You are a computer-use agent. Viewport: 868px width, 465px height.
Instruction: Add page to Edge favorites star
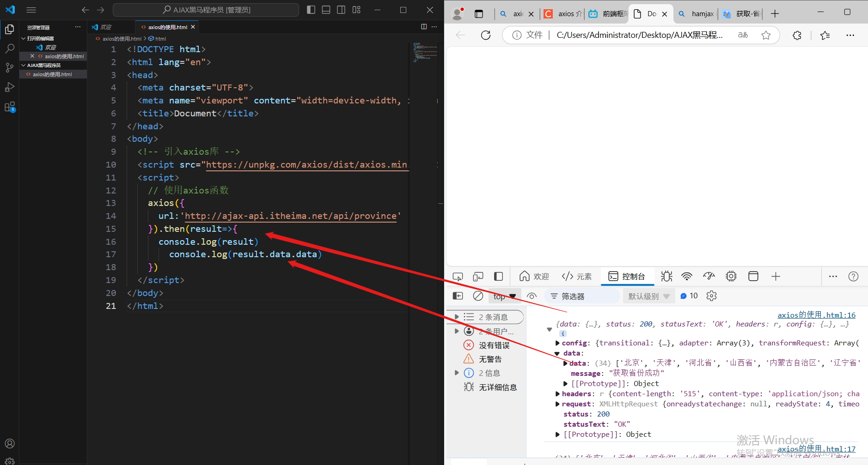click(766, 35)
